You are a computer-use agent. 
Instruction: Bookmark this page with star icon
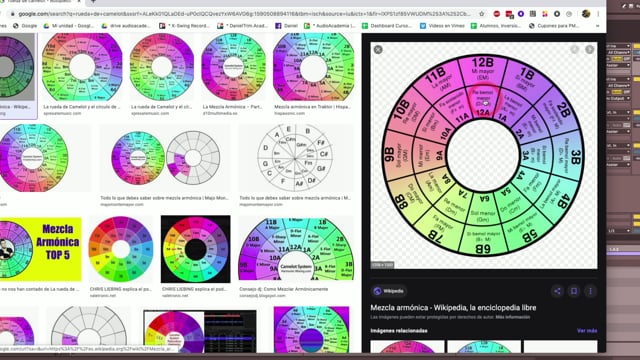482,14
